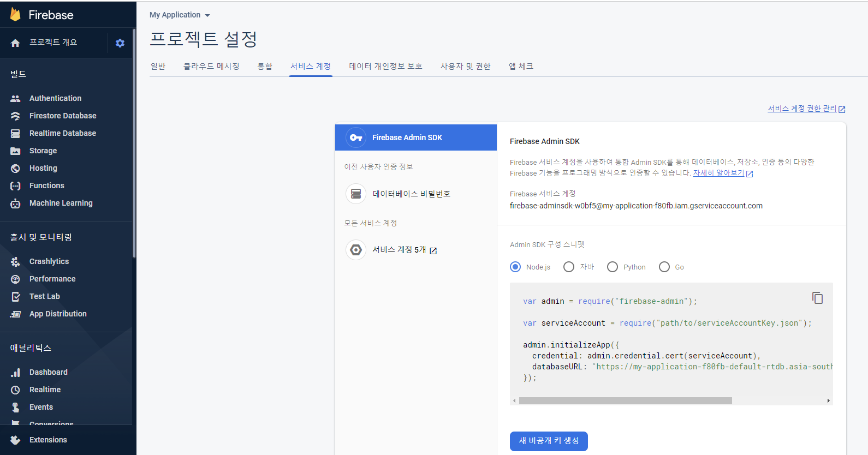868x455 pixels.
Task: Click the Realtime Database icon
Action: tap(15, 133)
